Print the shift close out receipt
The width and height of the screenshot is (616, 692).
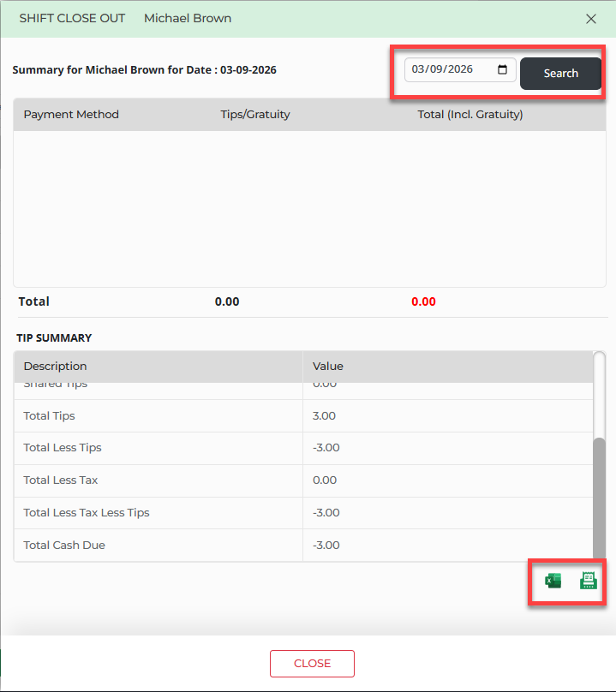589,582
